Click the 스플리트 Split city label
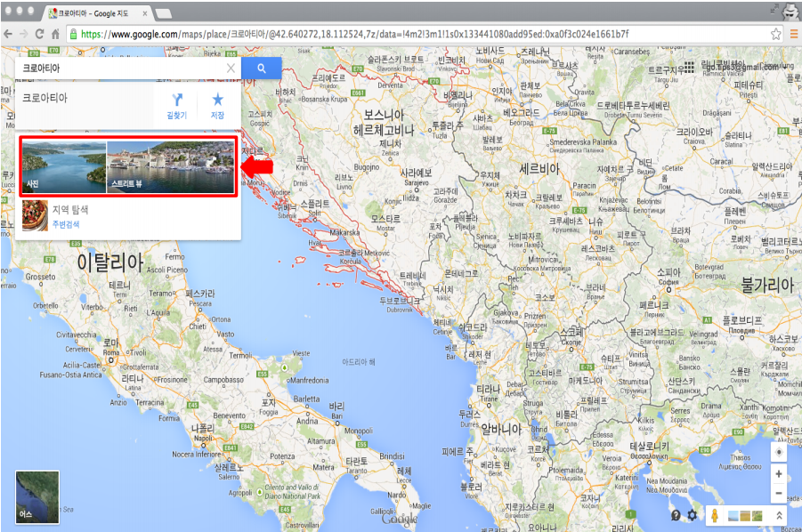Image resolution: width=802 pixels, height=532 pixels. (x=315, y=204)
